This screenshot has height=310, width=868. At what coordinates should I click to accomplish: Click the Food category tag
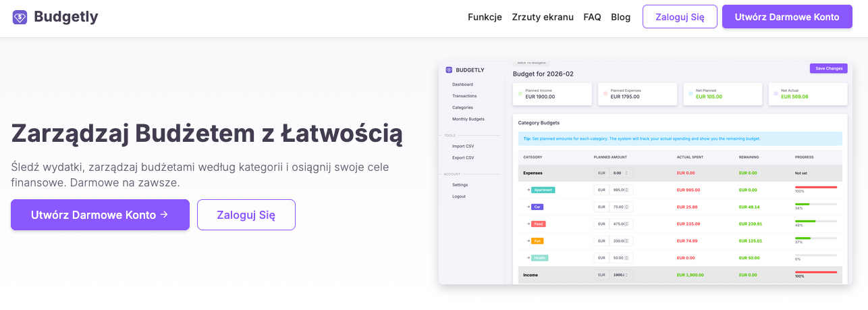(x=538, y=224)
